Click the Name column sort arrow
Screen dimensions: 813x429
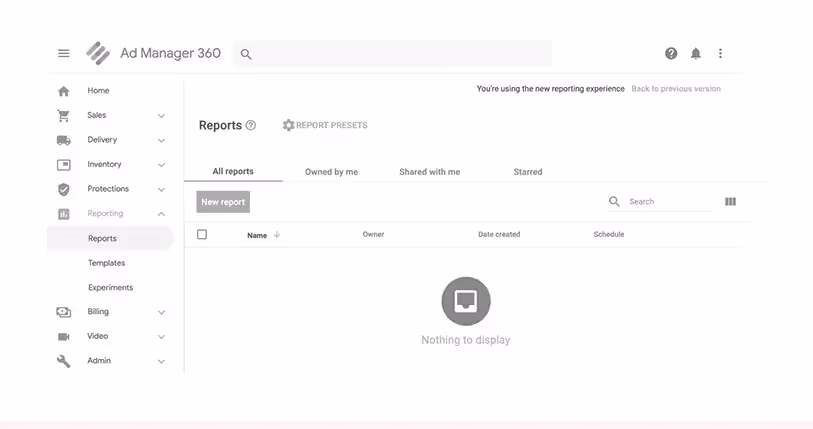pos(277,234)
